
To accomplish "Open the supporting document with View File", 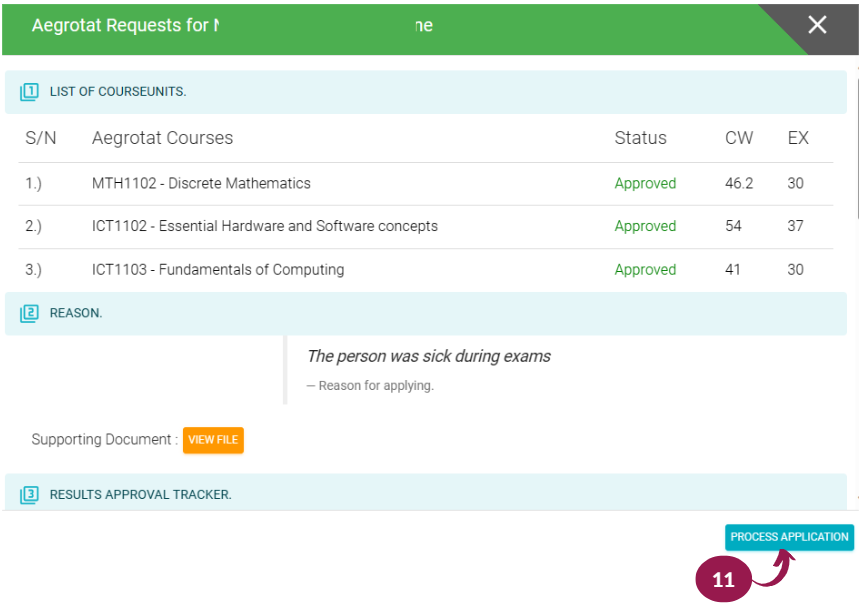I will tap(213, 440).
